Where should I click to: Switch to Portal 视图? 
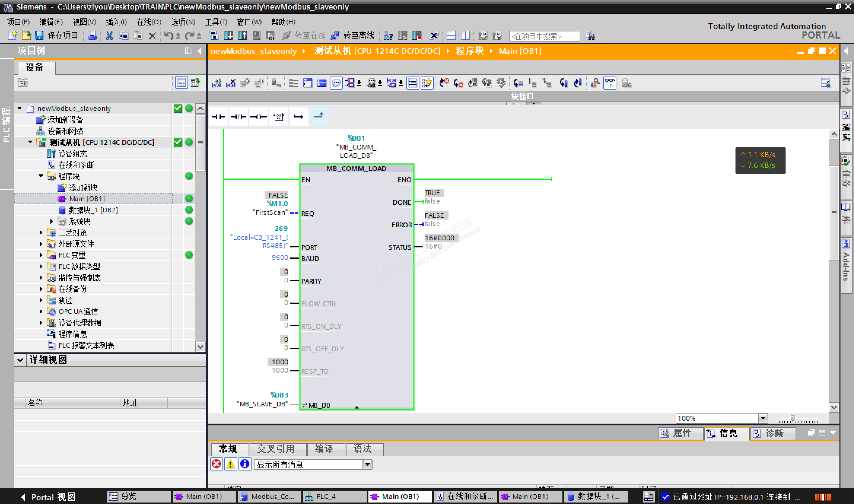[49, 497]
